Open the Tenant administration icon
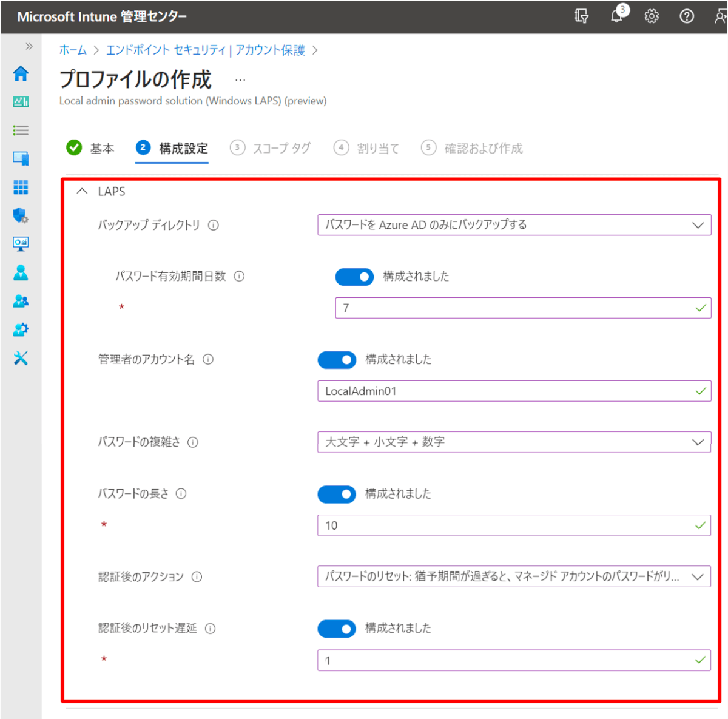This screenshot has width=728, height=719. coord(21,329)
